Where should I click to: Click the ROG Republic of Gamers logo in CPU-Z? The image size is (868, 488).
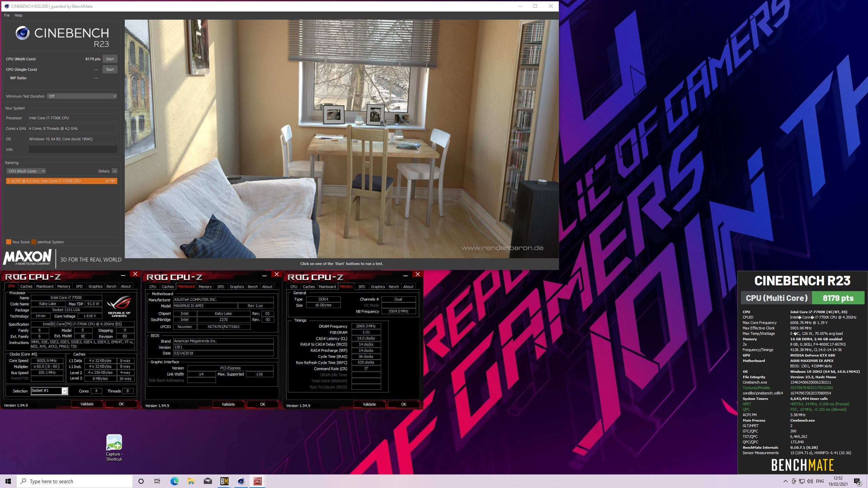click(119, 306)
